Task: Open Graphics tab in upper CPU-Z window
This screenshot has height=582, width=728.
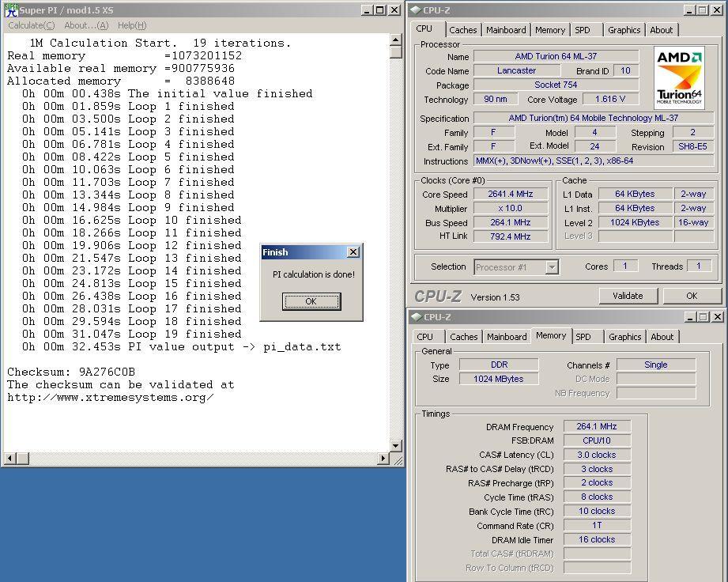Action: [624, 30]
